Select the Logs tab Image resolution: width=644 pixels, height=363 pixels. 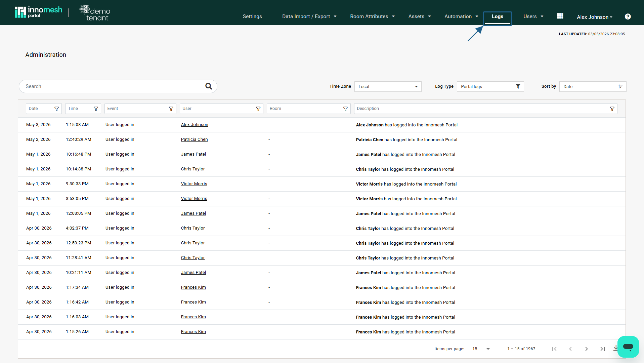497,17
